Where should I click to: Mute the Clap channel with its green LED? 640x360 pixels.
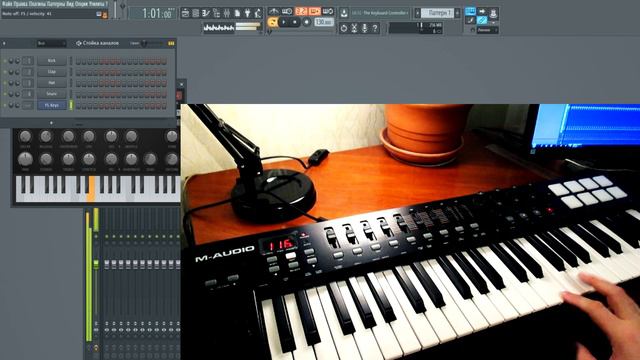(5, 72)
